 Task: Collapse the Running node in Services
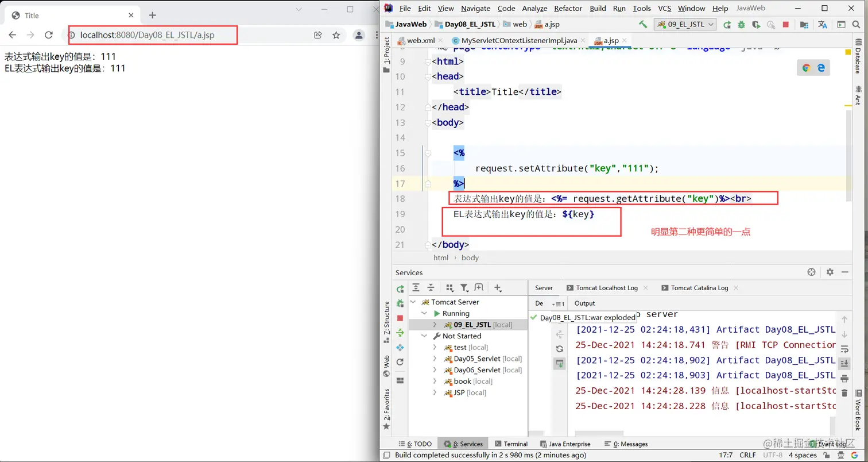pos(424,314)
